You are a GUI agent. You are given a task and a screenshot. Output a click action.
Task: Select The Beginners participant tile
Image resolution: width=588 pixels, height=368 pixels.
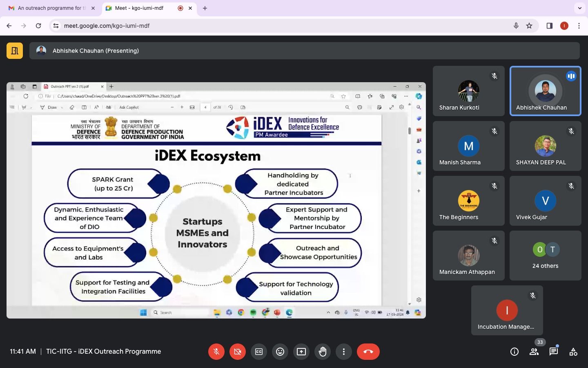click(469, 201)
